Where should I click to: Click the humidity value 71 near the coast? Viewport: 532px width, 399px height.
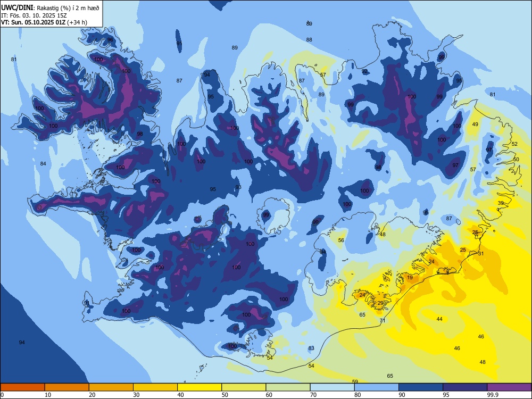point(383,321)
